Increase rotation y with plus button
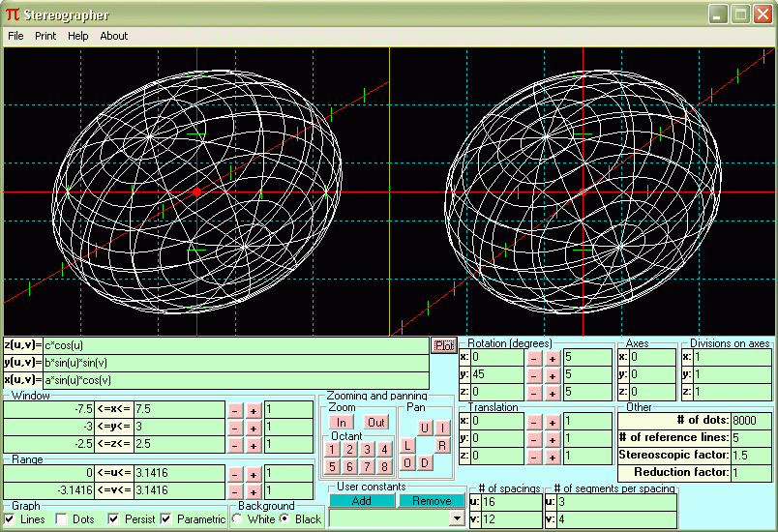 click(552, 375)
